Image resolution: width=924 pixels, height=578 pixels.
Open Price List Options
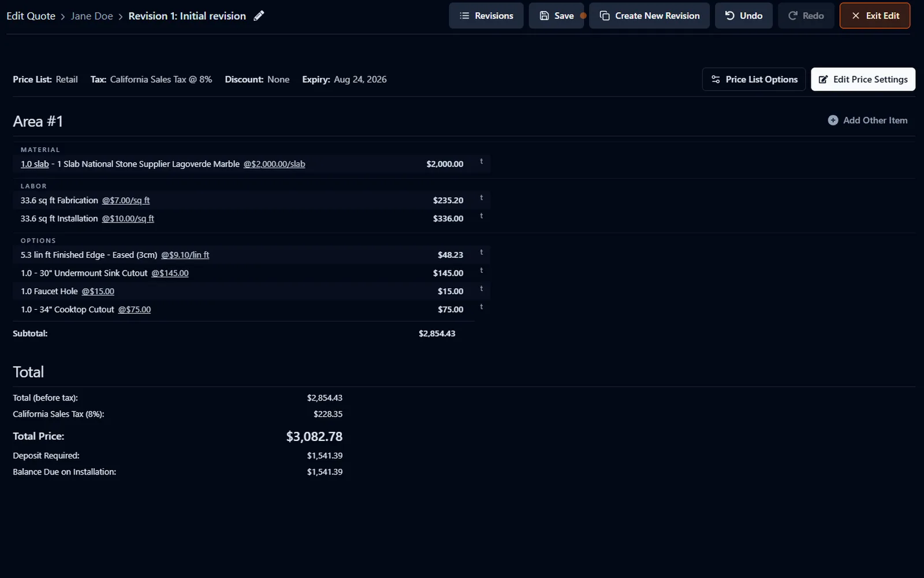[x=754, y=79]
